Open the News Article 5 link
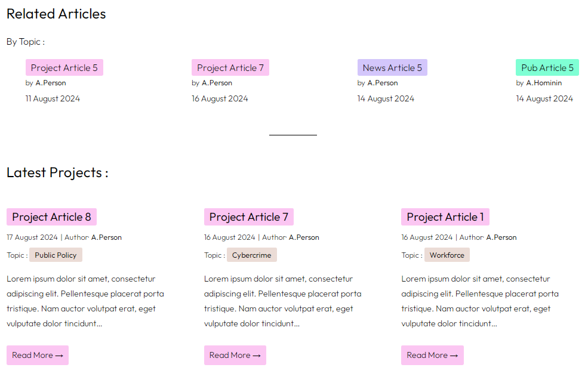The height and width of the screenshot is (383, 588). (x=392, y=68)
